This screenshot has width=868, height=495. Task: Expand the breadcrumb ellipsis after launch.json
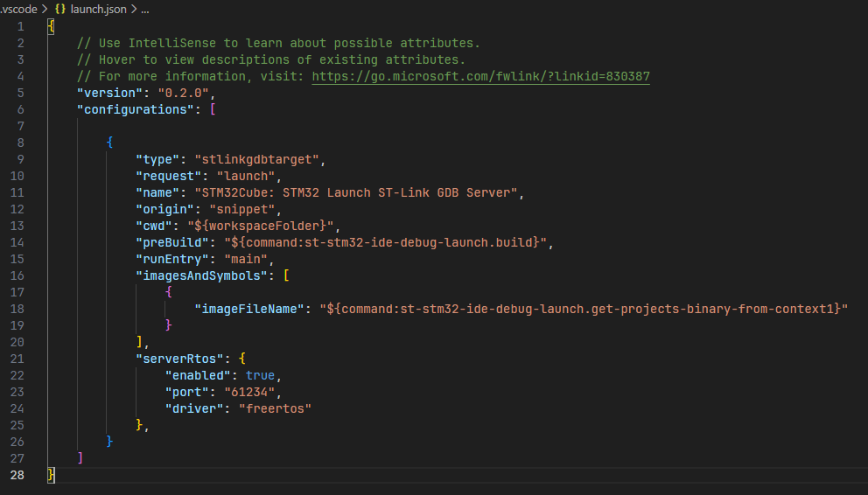[145, 9]
